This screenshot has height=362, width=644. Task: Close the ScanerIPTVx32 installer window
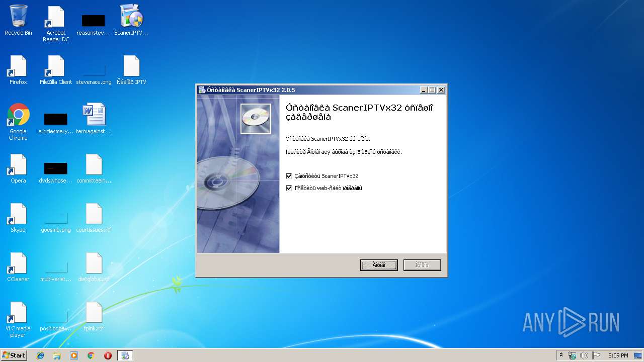click(441, 90)
